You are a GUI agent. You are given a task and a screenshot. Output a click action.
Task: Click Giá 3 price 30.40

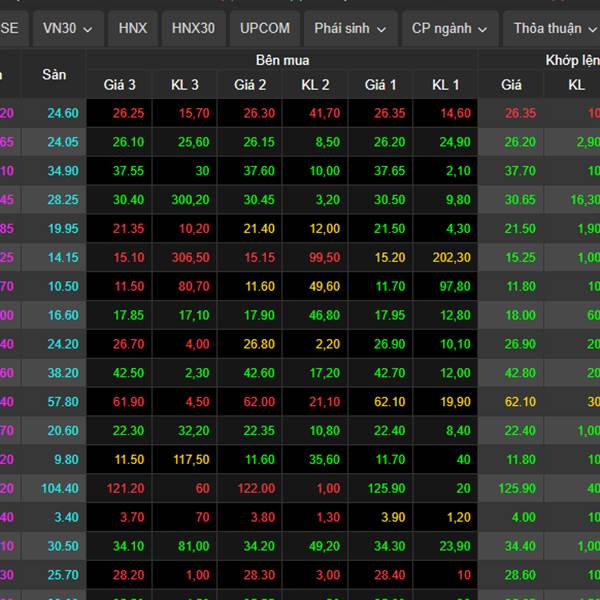click(128, 200)
